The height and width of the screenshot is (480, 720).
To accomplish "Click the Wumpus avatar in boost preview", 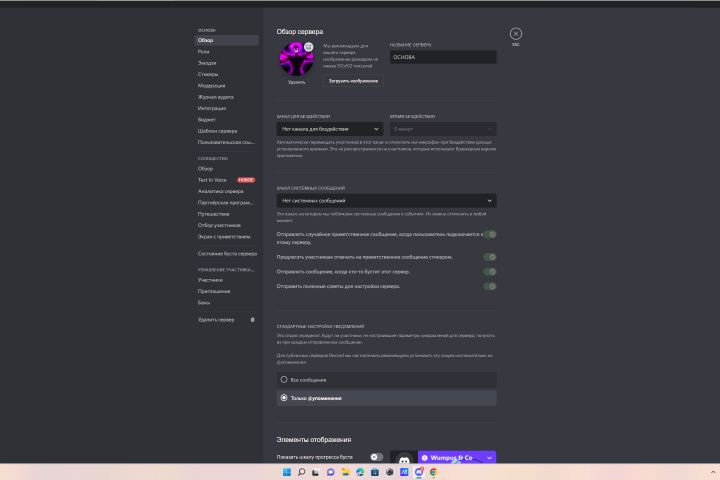I will [404, 459].
